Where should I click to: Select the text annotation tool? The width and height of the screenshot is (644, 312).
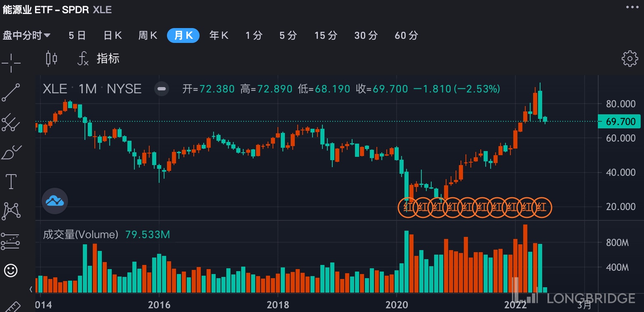11,181
